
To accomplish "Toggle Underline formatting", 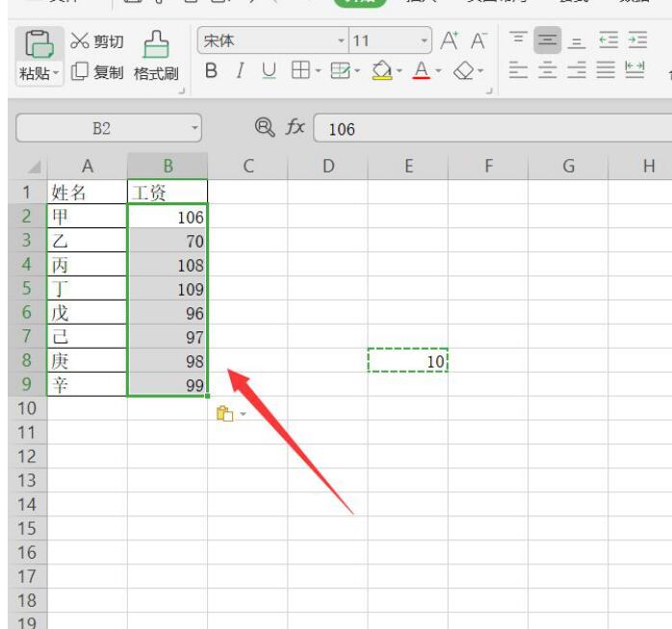I will point(269,70).
